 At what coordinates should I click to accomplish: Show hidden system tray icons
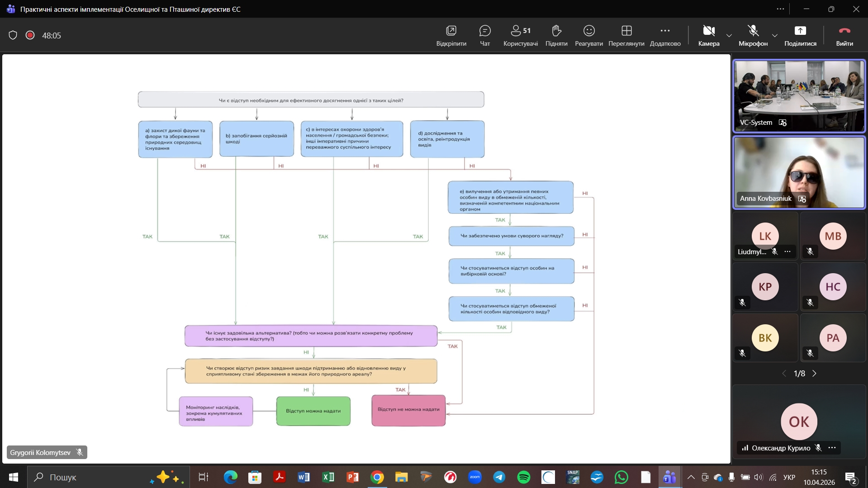(x=691, y=477)
